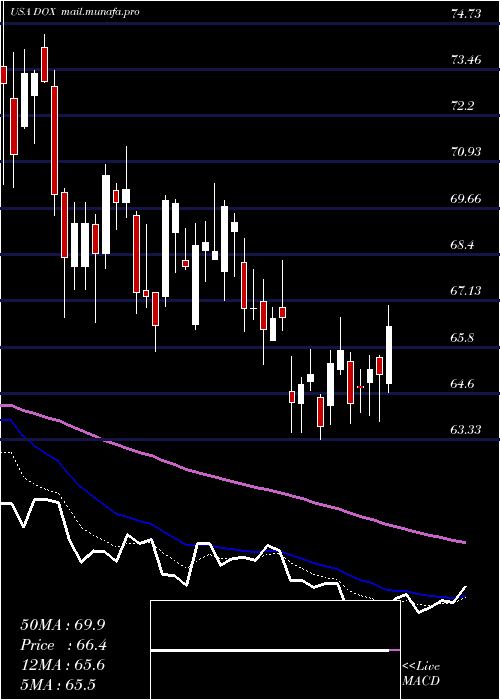500x700 pixels.
Task: Select the 64.6 price axis label
Action: click(x=464, y=383)
